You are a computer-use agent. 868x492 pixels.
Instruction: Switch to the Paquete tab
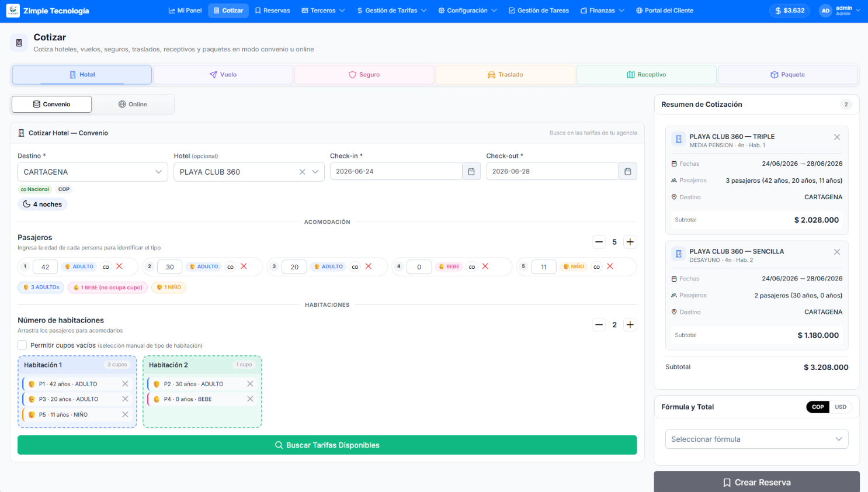[x=787, y=75]
